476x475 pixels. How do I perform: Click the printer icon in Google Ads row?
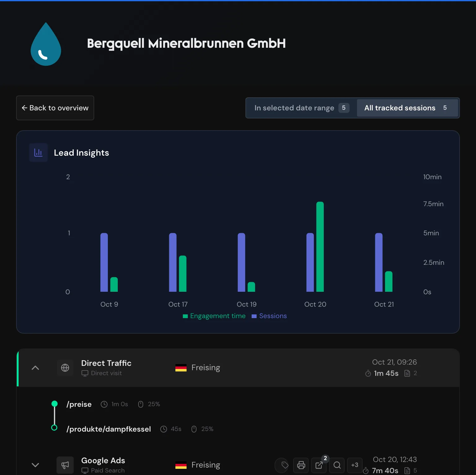click(x=301, y=465)
